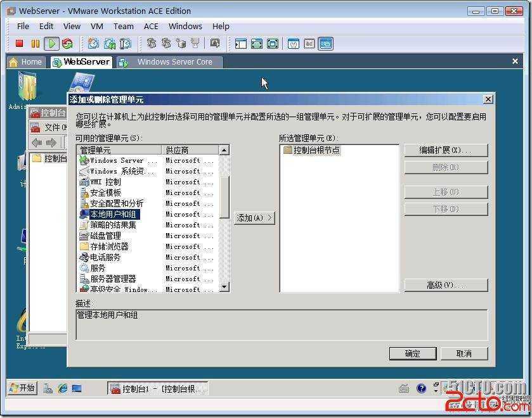Viewport: 532px width, 418px height.
Task: Select the 服务器管理器 snap-in
Action: click(148, 279)
